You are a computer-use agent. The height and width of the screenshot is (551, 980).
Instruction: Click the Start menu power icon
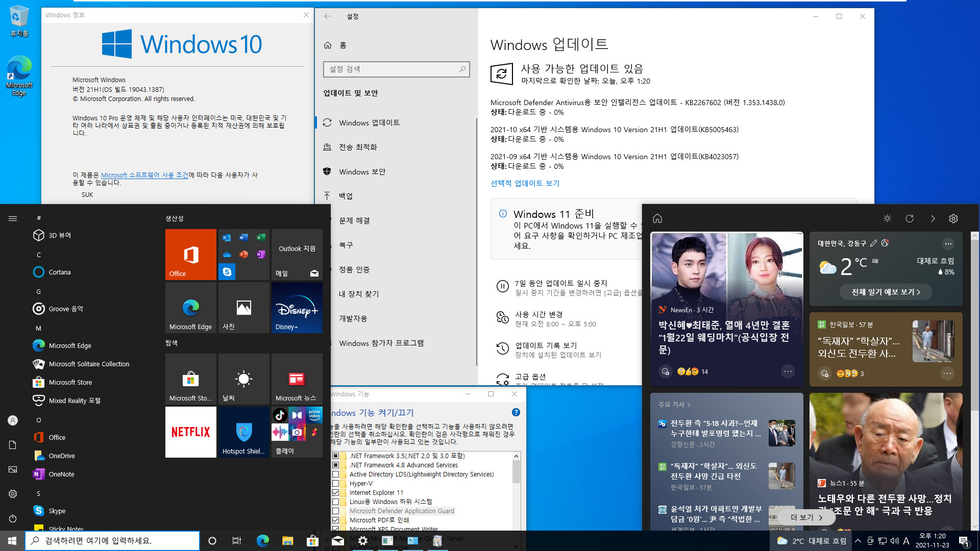[13, 518]
